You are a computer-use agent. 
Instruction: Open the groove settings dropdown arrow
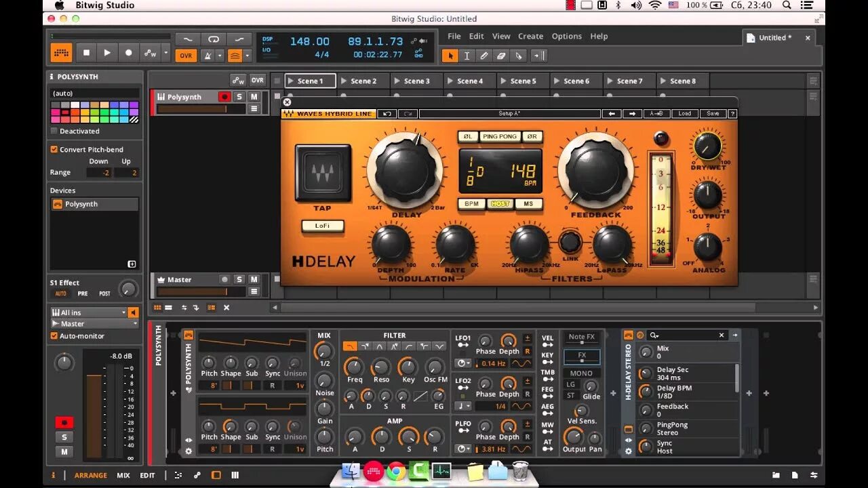pos(248,56)
